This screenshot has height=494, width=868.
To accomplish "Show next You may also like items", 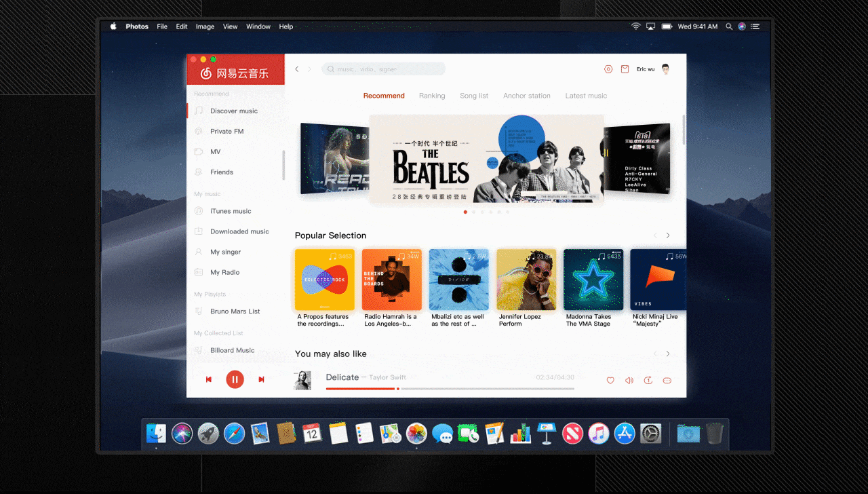I will 668,354.
